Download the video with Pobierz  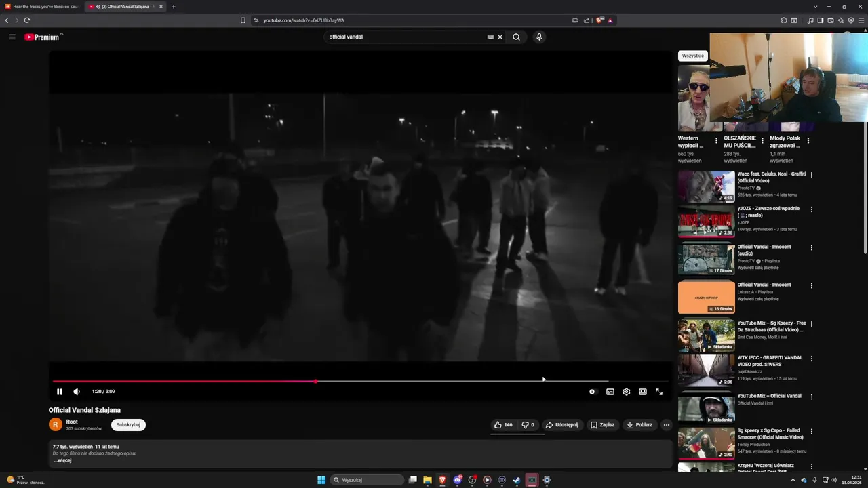pyautogui.click(x=639, y=425)
